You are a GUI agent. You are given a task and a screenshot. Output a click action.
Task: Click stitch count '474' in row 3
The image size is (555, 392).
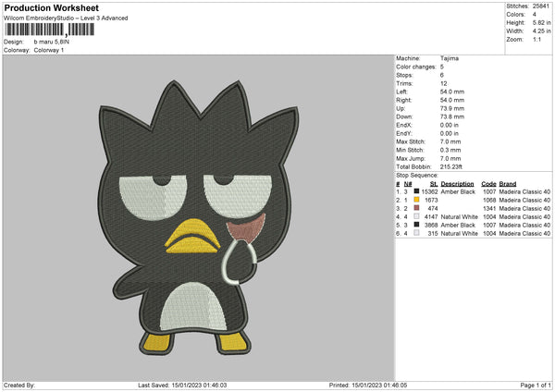(x=433, y=208)
